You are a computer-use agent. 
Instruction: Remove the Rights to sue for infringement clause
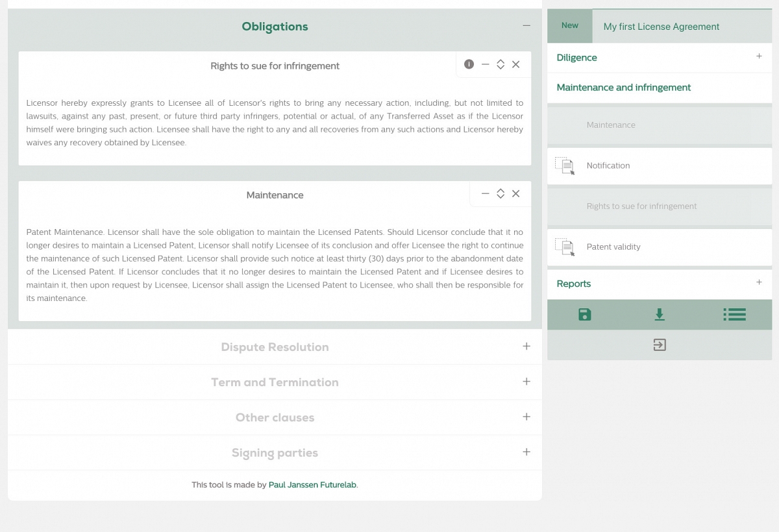515,64
